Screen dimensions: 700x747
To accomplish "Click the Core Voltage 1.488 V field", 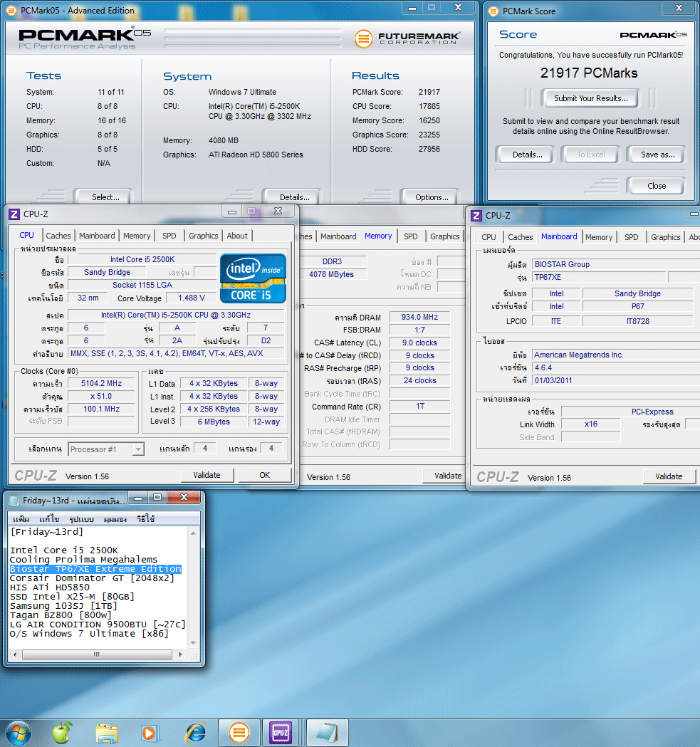I will pyautogui.click(x=191, y=298).
